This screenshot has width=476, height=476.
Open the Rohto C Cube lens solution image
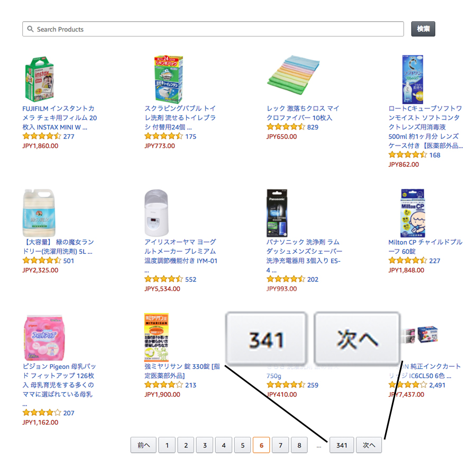(412, 79)
